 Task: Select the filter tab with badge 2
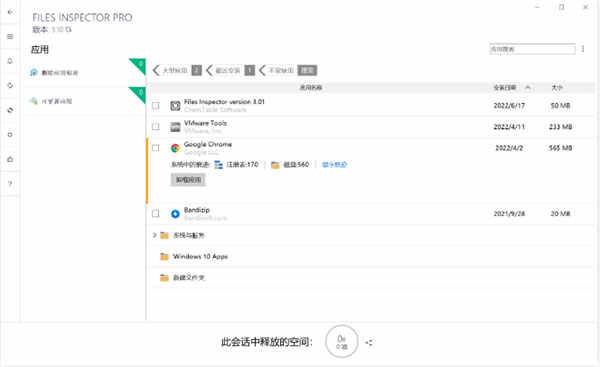click(177, 70)
